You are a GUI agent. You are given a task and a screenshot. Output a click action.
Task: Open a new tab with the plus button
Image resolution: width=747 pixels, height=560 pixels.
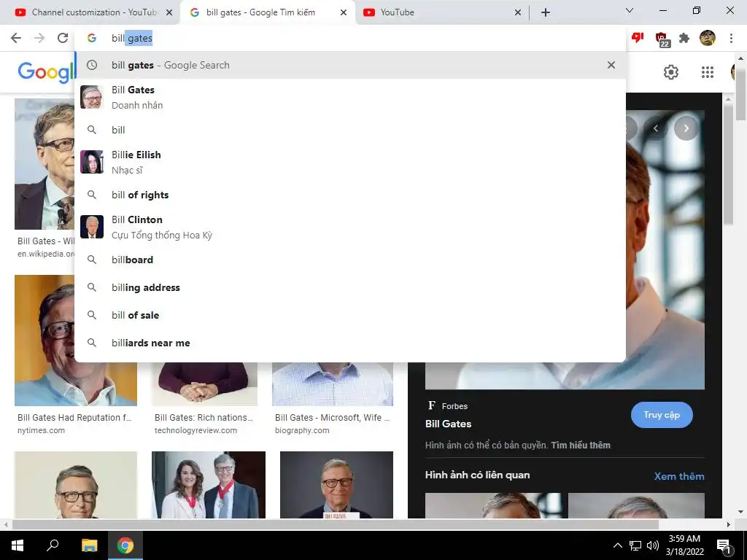click(546, 13)
